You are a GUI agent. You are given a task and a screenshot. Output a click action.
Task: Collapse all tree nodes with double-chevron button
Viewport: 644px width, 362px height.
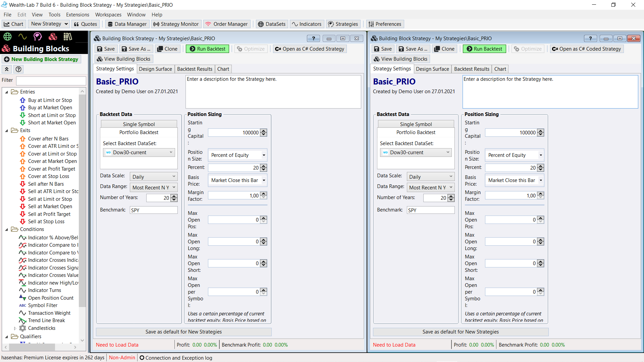(7, 69)
